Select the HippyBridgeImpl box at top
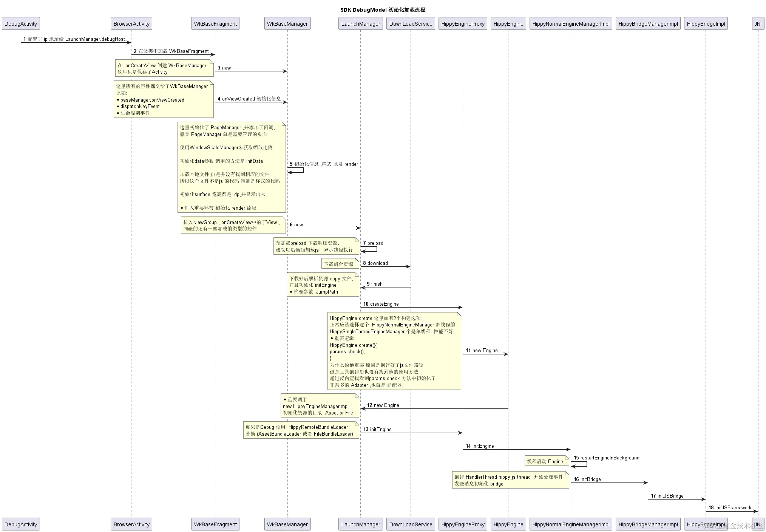 click(x=706, y=23)
